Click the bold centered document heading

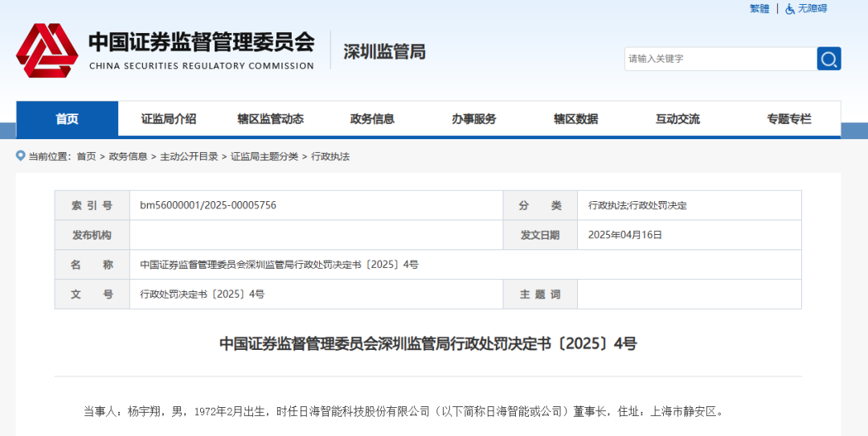click(428, 343)
